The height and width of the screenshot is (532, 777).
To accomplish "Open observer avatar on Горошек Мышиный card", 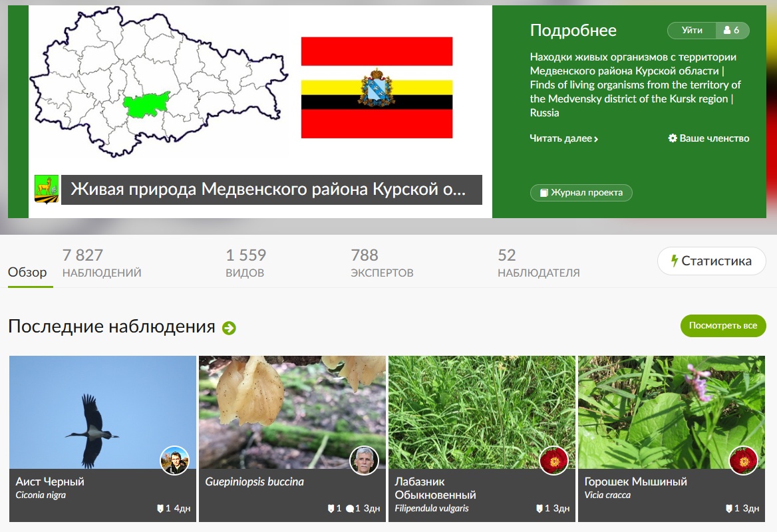I will (x=743, y=460).
